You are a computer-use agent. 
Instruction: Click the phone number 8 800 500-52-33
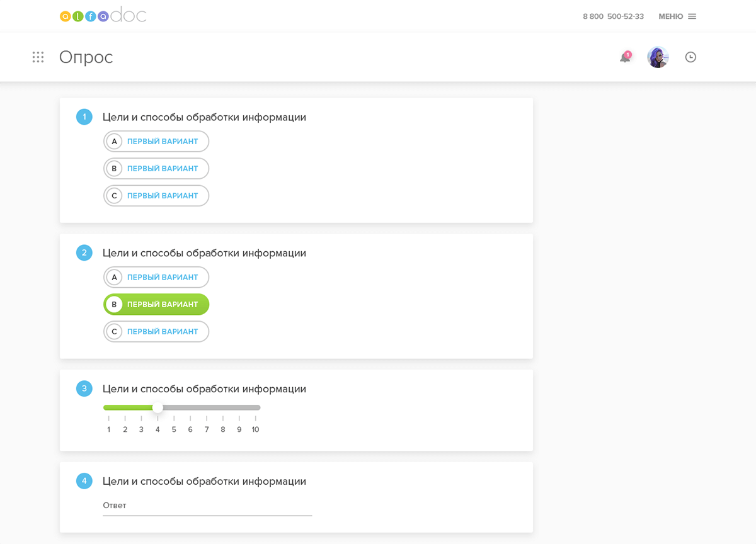tap(613, 16)
